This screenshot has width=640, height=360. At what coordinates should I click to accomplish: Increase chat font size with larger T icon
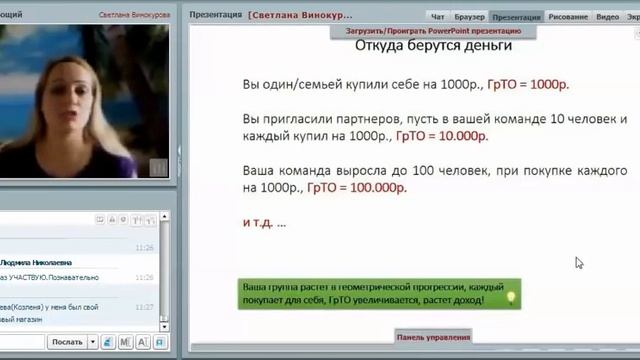pyautogui.click(x=136, y=220)
